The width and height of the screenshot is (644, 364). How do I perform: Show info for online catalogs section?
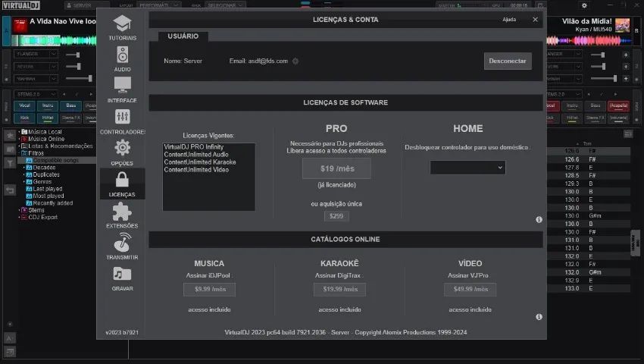[x=539, y=317]
